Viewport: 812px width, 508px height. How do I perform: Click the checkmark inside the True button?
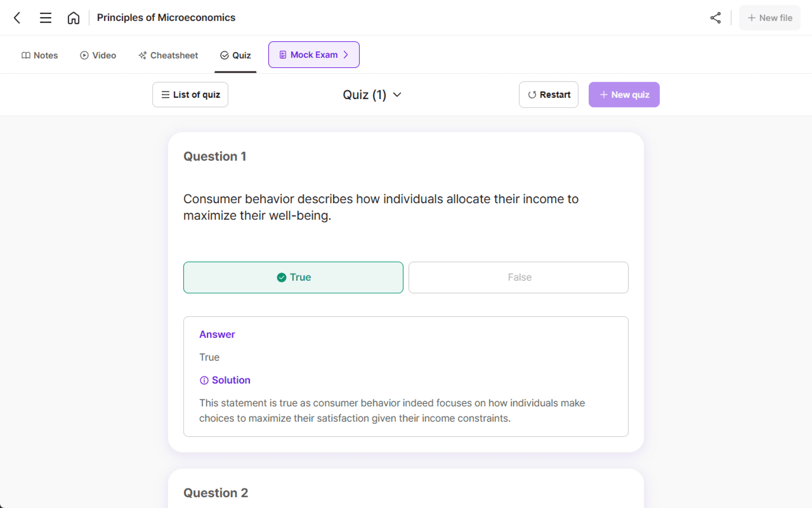[x=281, y=277]
